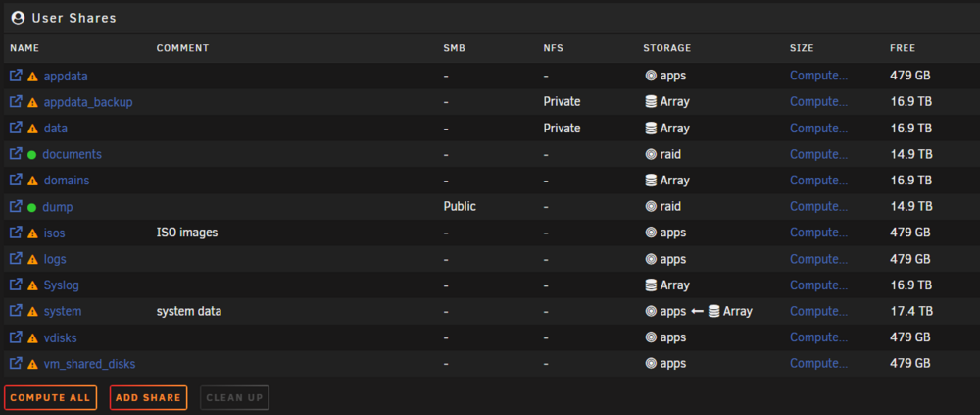Click the orange warning icon beside Syslog
Viewport: 980px width, 415px height.
pyautogui.click(x=32, y=286)
